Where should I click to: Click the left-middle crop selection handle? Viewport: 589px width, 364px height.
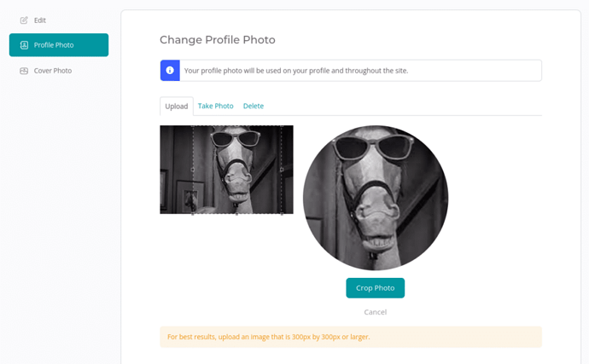pyautogui.click(x=193, y=170)
